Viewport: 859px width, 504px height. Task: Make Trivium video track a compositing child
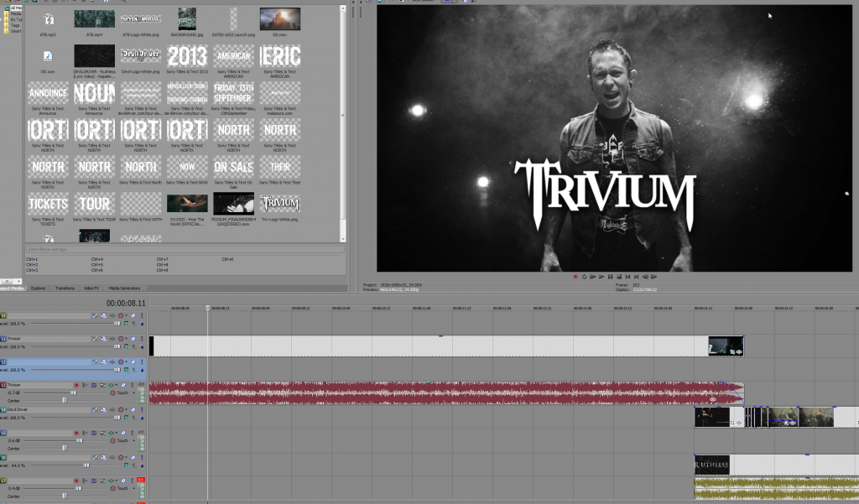pyautogui.click(x=142, y=347)
